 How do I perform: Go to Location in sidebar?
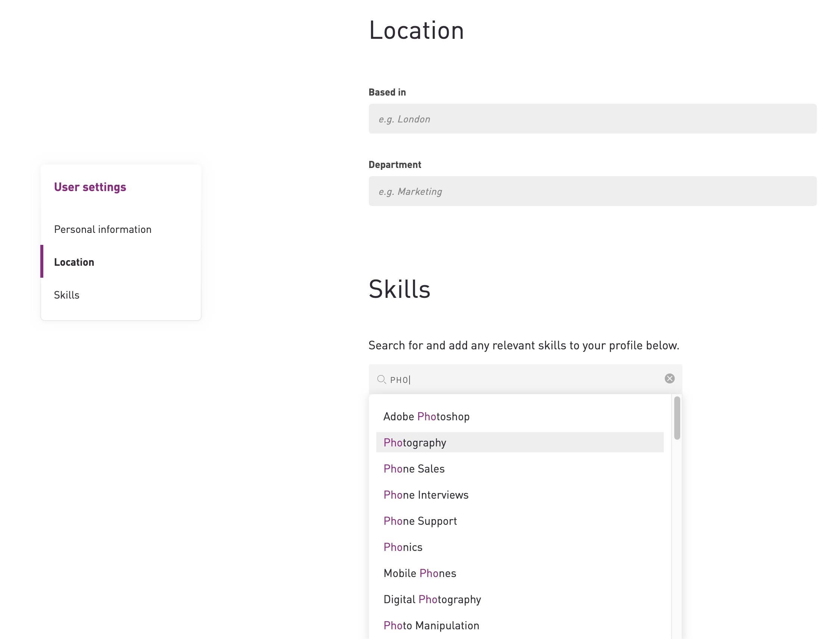pyautogui.click(x=74, y=262)
